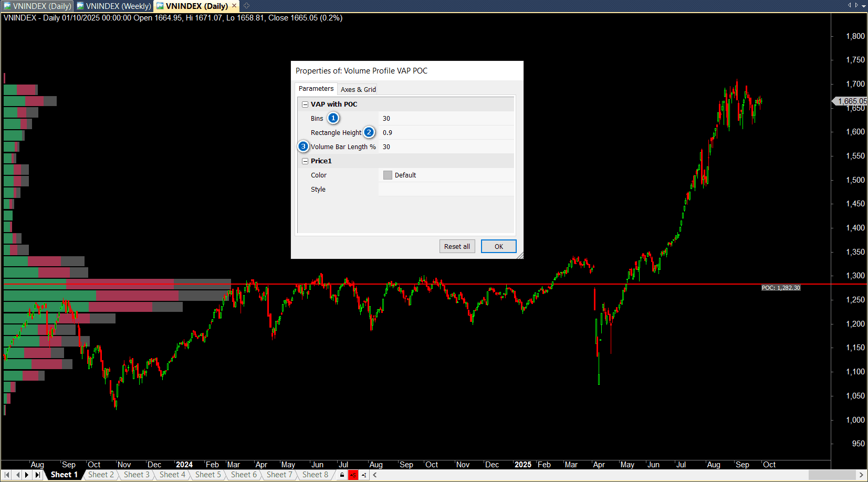Open Sheet 2

tap(101, 475)
